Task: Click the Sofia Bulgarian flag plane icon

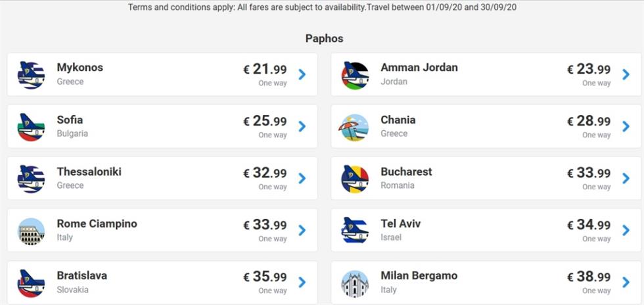Action: pos(32,127)
